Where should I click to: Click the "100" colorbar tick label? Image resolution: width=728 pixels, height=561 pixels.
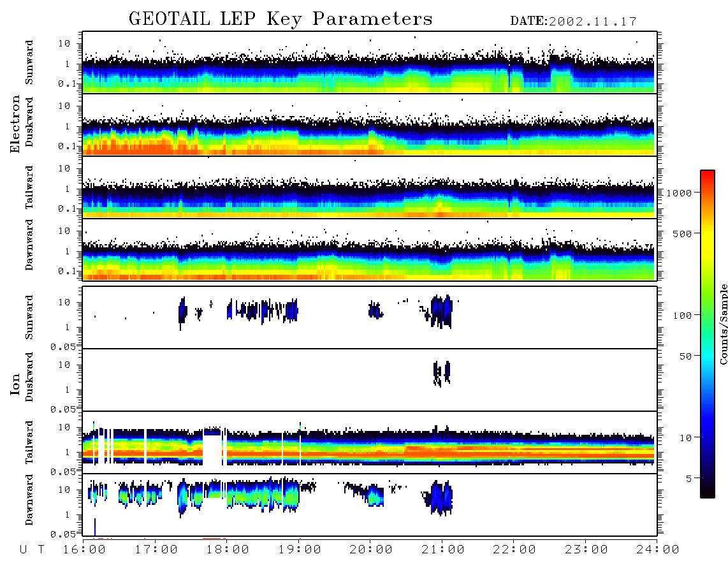coord(683,316)
